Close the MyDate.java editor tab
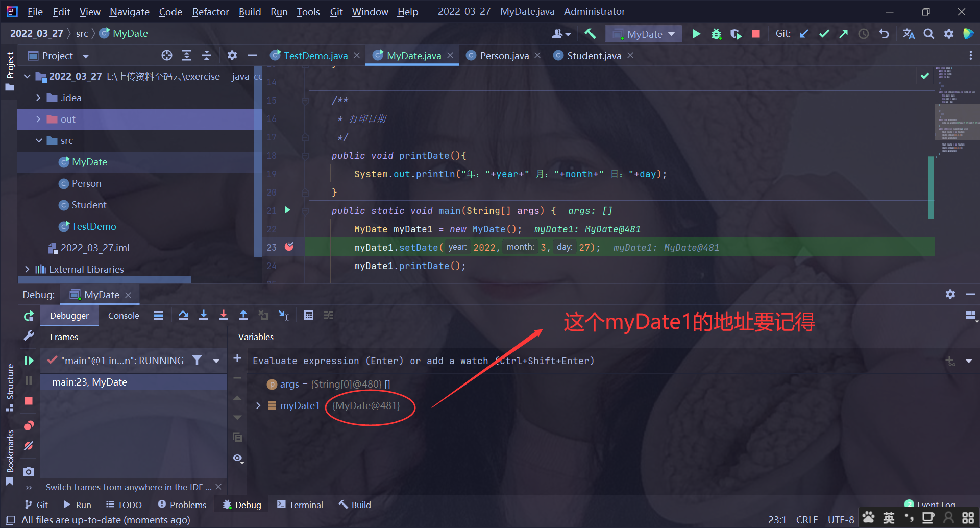The width and height of the screenshot is (980, 528). click(450, 55)
